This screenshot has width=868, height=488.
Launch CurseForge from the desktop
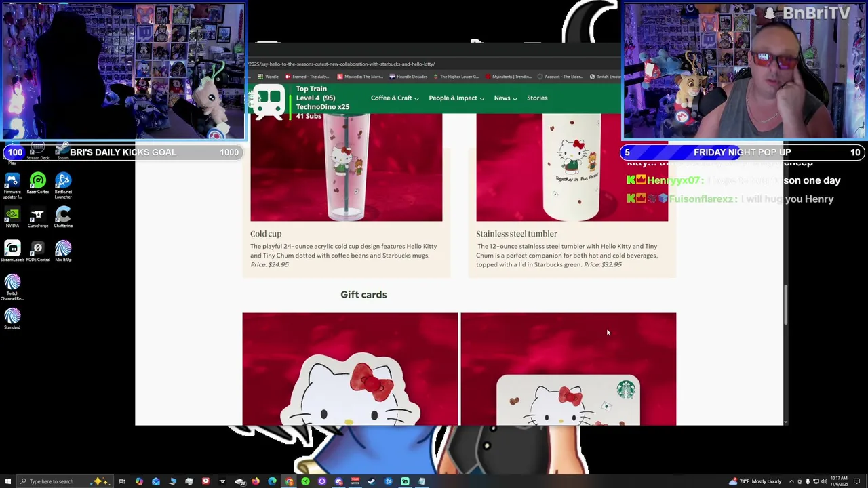coord(37,218)
